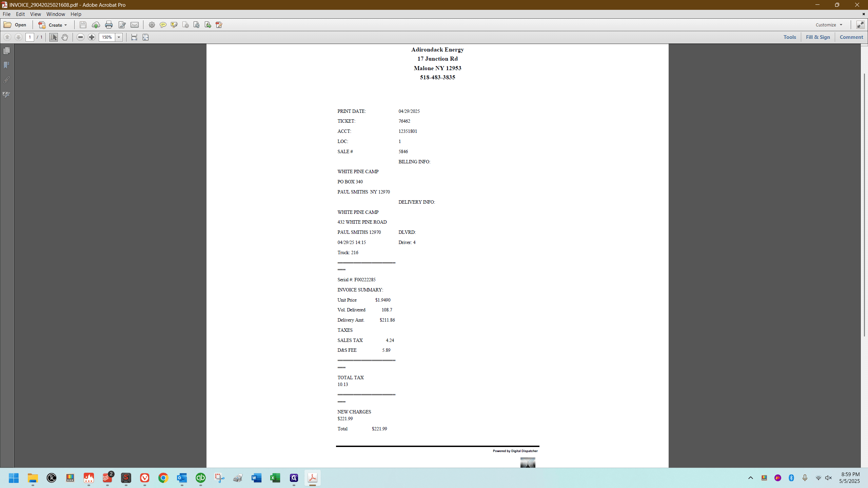Open preferences with the gear icon
868x488 pixels.
(x=152, y=25)
